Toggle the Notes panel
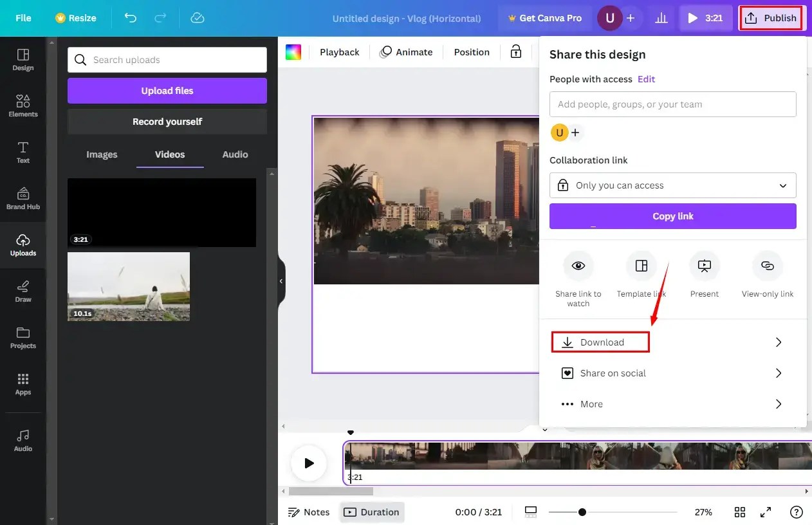812x525 pixels. [x=309, y=511]
